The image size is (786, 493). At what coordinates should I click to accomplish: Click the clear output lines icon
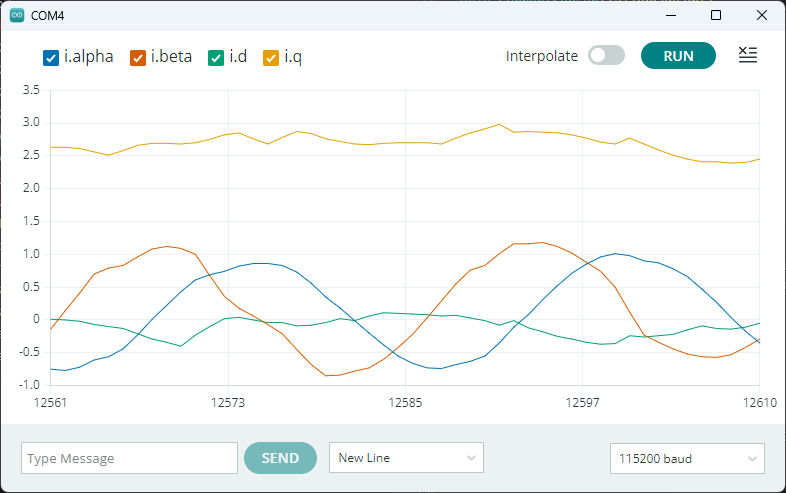pos(747,55)
